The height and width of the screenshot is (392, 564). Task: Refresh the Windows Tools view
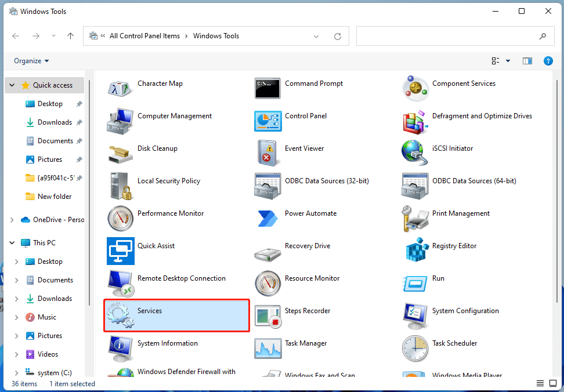point(337,36)
